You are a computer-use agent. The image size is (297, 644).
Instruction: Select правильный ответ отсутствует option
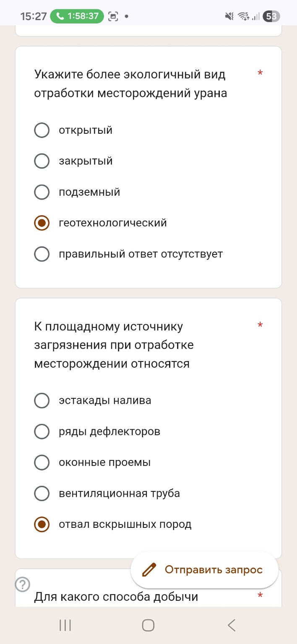[42, 254]
